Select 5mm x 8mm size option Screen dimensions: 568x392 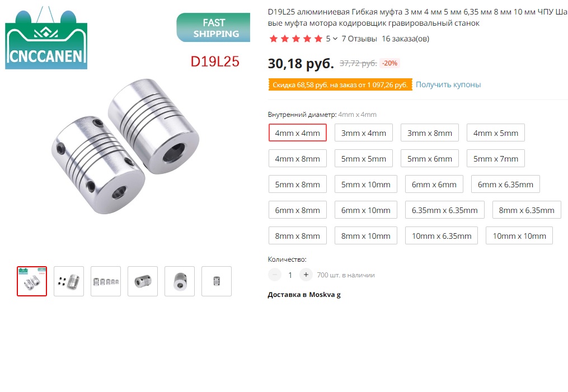tap(297, 184)
